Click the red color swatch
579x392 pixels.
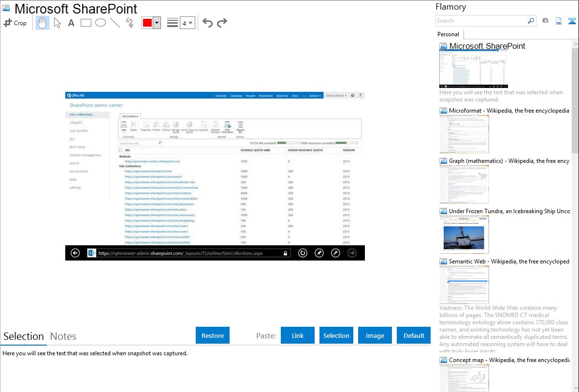point(147,23)
